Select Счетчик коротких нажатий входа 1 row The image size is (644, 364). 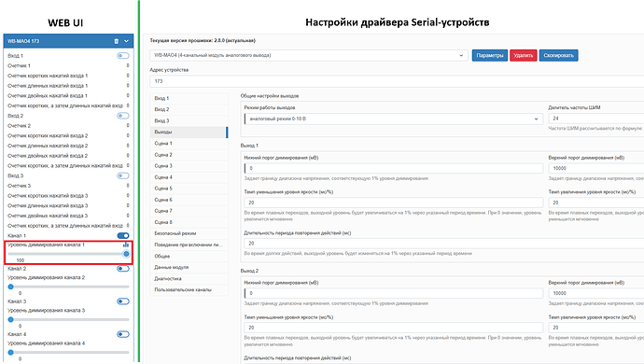point(68,76)
